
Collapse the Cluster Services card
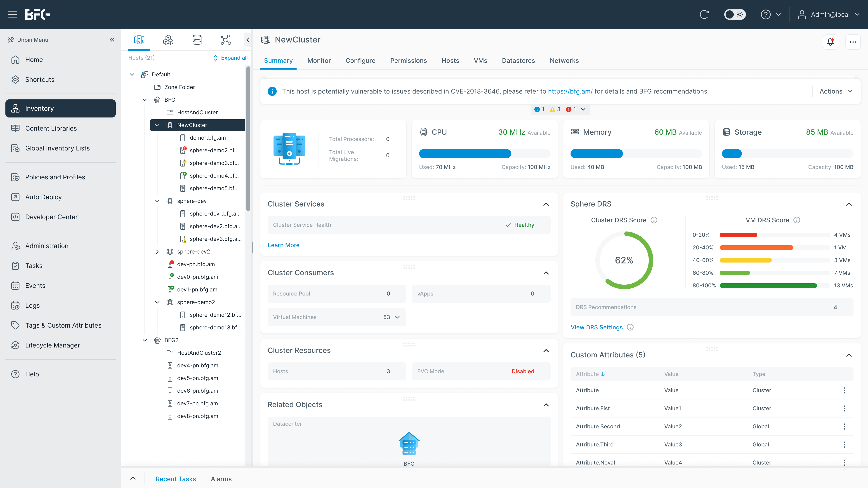546,204
